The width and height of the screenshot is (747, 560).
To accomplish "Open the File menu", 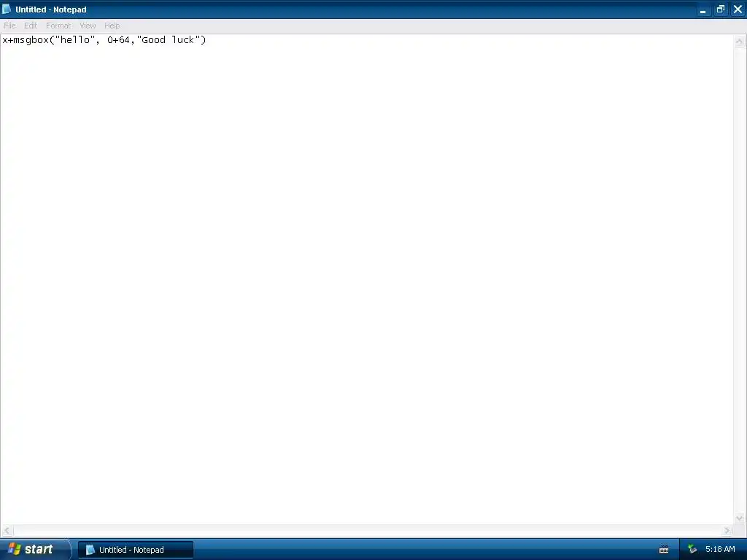I will 9,26.
